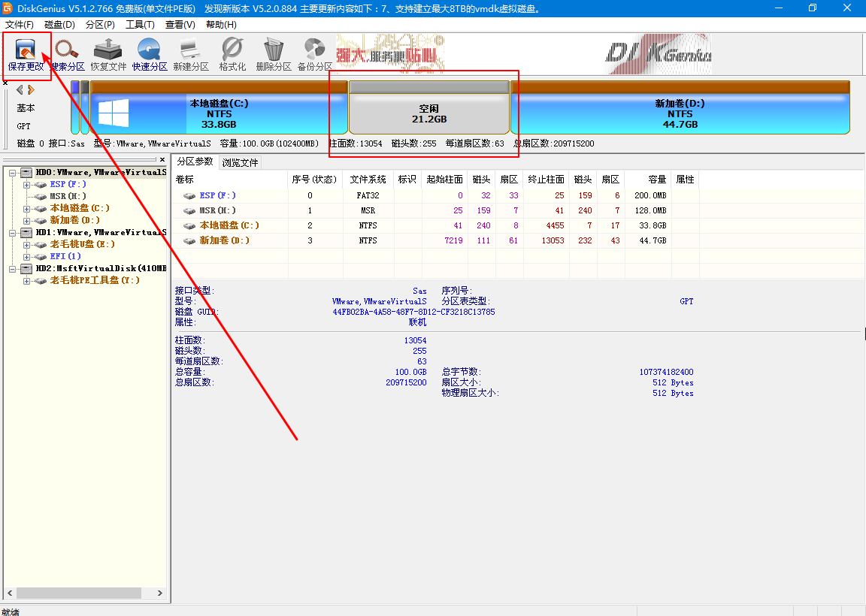Screen dimensions: 866x616
Task: Select 老毛桃PE工具盘(Y:) in the tree
Action: (x=95, y=280)
